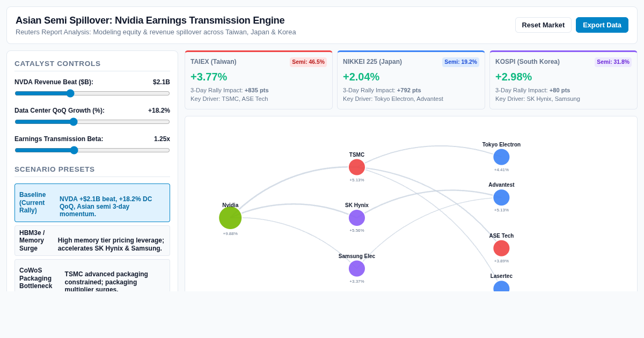
Task: Click the Reset Market button
Action: [543, 25]
